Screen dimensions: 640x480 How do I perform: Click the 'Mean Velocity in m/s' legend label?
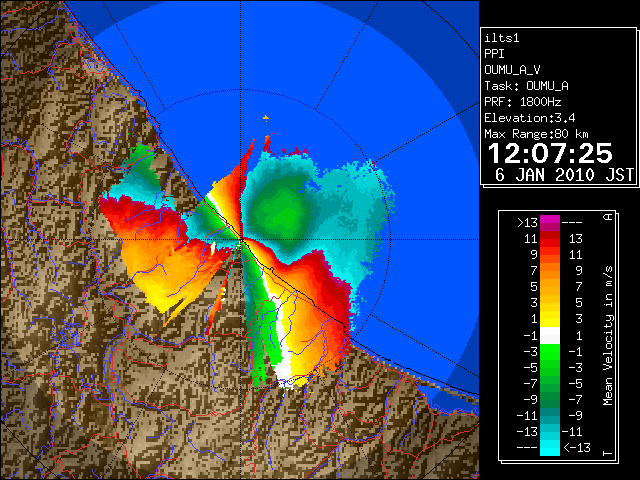click(608, 335)
